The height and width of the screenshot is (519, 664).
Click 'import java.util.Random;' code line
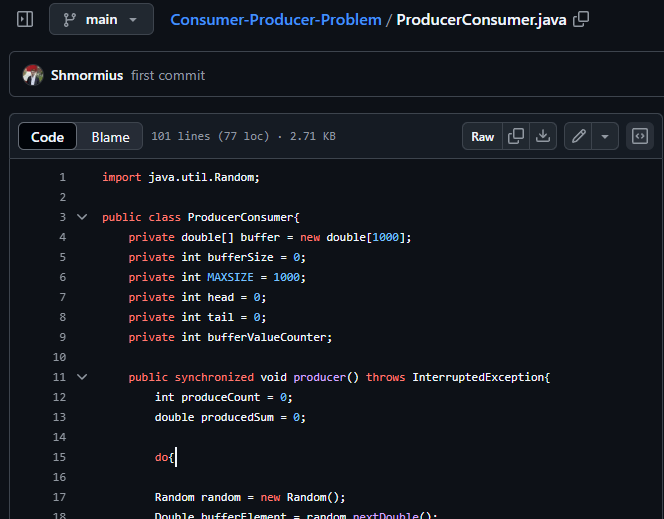(x=181, y=177)
